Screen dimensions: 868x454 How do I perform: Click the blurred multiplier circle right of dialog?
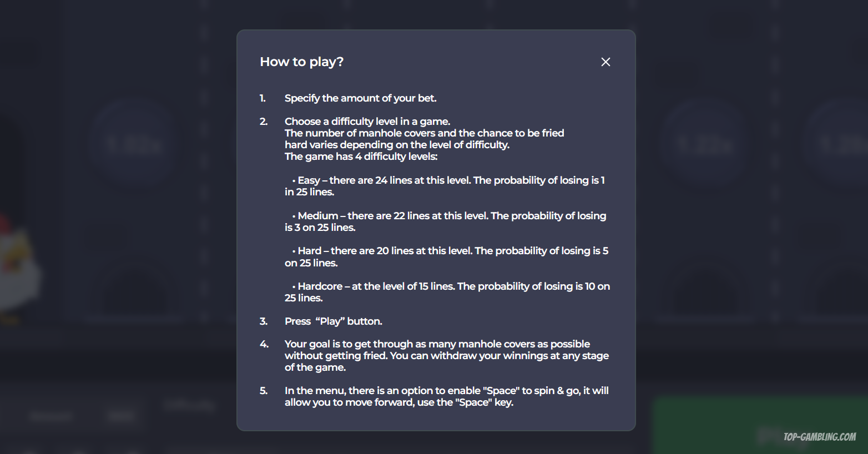click(705, 145)
